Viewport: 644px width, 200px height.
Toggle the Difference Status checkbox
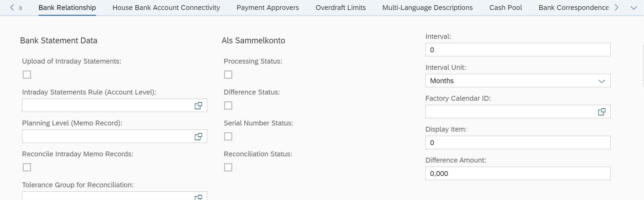point(228,105)
